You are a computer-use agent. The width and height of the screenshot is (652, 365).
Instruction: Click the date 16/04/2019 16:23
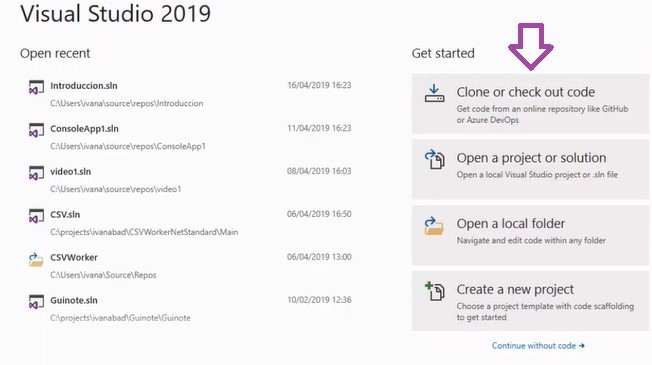(x=319, y=85)
